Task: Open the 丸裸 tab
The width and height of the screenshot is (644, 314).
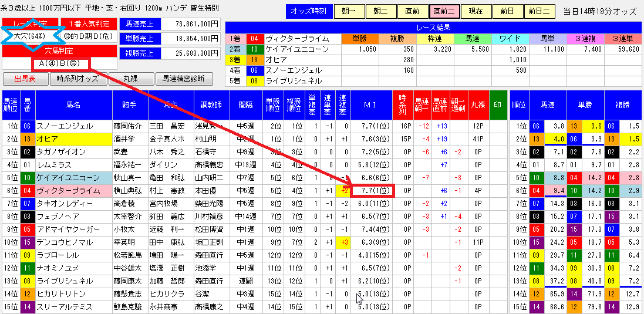Action: (131, 79)
